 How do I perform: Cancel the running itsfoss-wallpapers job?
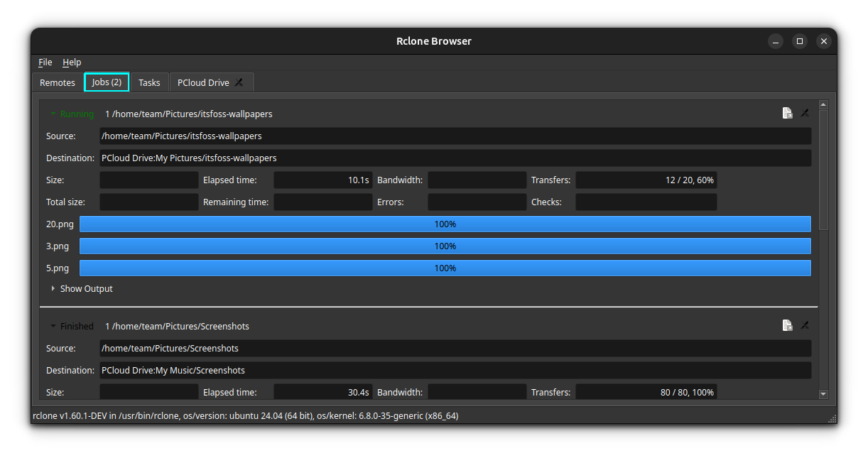point(805,113)
